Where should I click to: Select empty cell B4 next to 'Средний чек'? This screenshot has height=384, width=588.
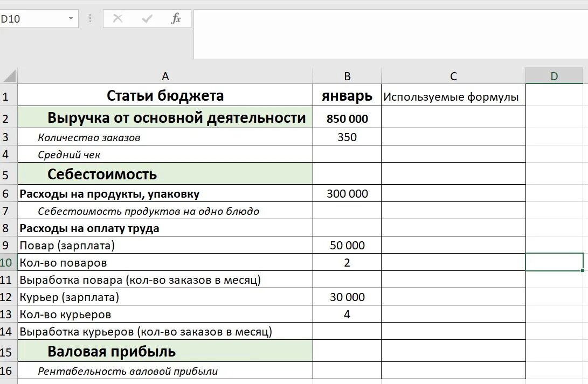tap(347, 154)
